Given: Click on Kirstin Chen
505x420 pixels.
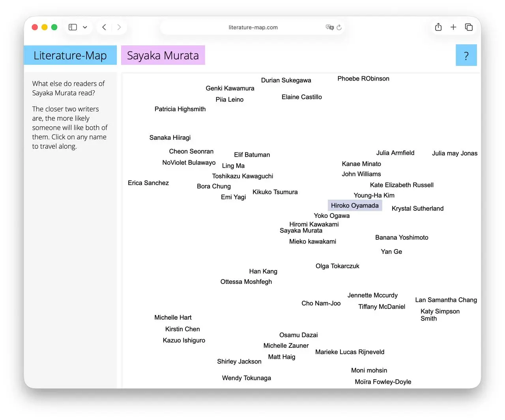Looking at the screenshot, I should coord(182,329).
